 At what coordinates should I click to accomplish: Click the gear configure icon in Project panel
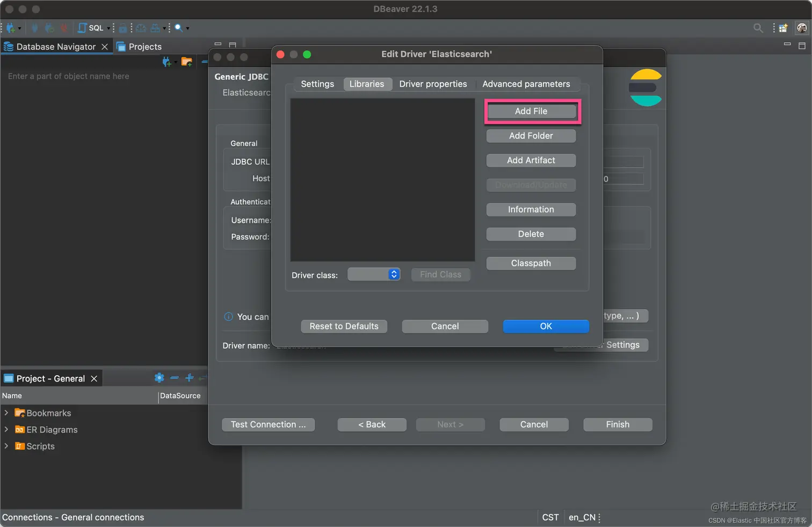(160, 378)
